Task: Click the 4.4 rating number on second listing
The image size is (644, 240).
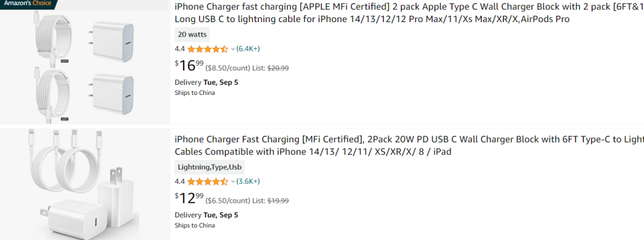Action: click(x=180, y=181)
